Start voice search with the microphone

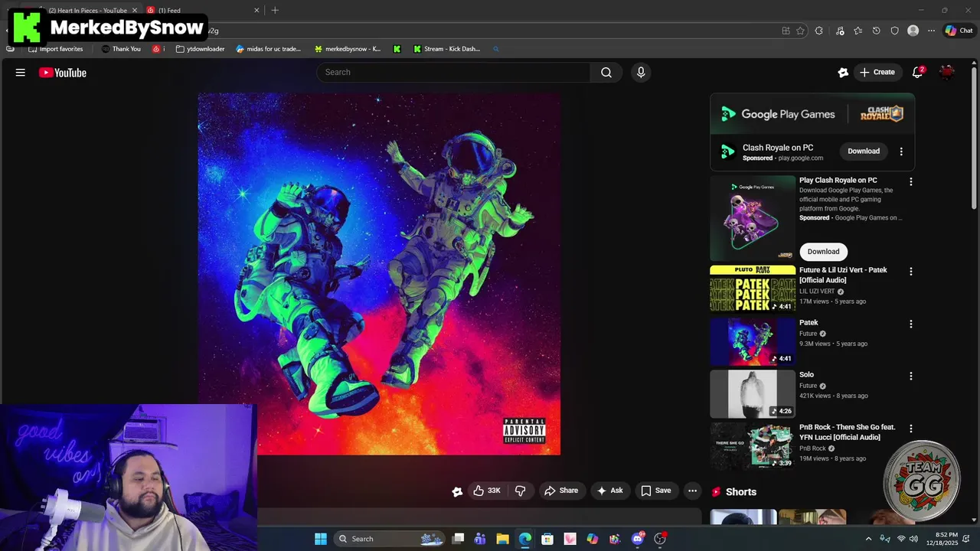point(641,73)
